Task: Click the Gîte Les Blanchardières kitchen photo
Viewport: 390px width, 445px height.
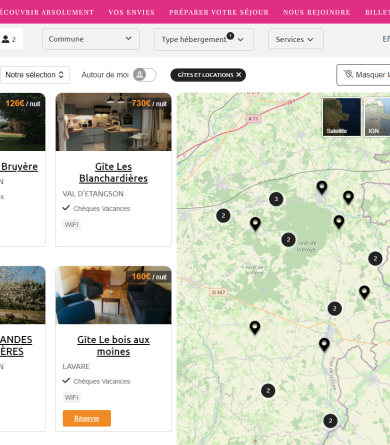Action: click(113, 122)
